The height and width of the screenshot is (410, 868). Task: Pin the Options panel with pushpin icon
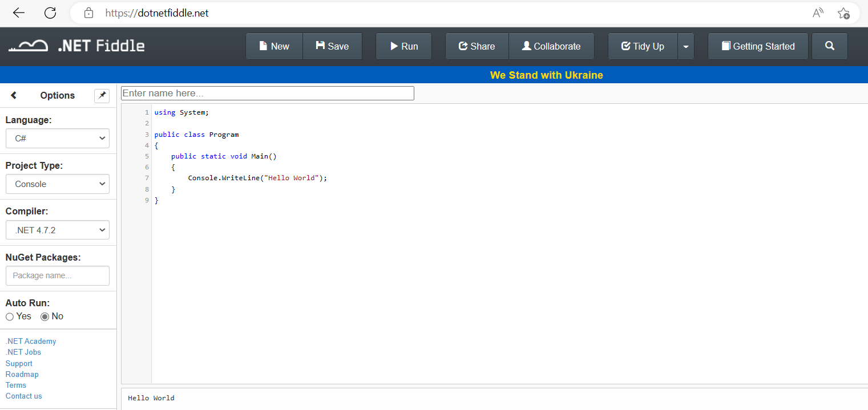[102, 95]
